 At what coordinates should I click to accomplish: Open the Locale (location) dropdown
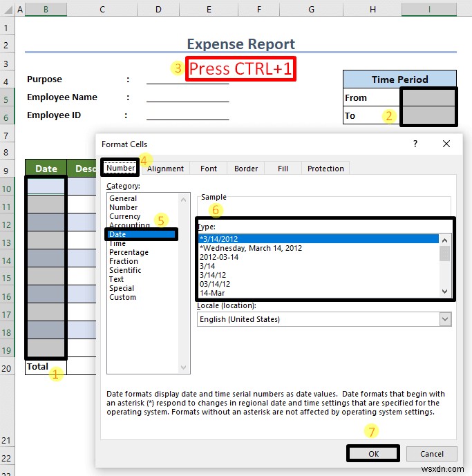click(x=445, y=319)
